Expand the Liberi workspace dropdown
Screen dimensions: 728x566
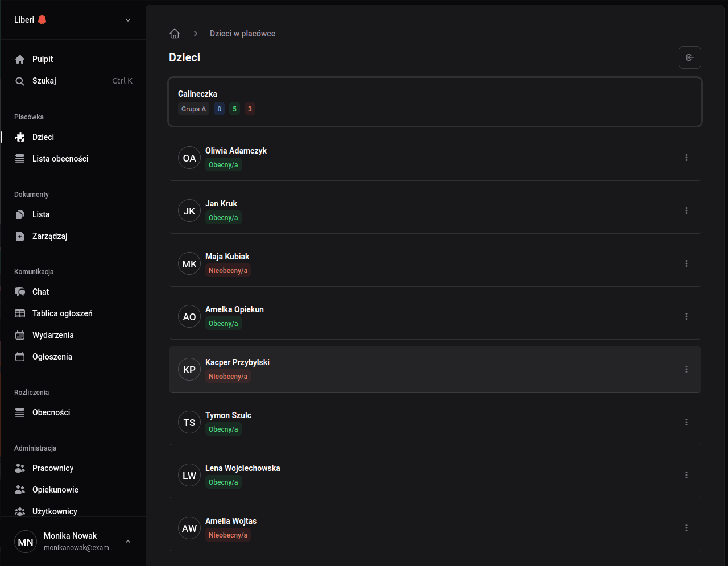pyautogui.click(x=128, y=20)
